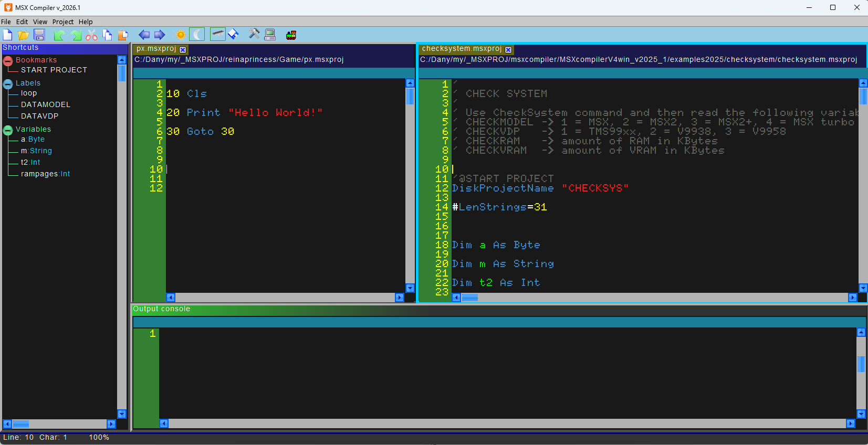
Task: Select variable m:String in tree
Action: (x=36, y=151)
